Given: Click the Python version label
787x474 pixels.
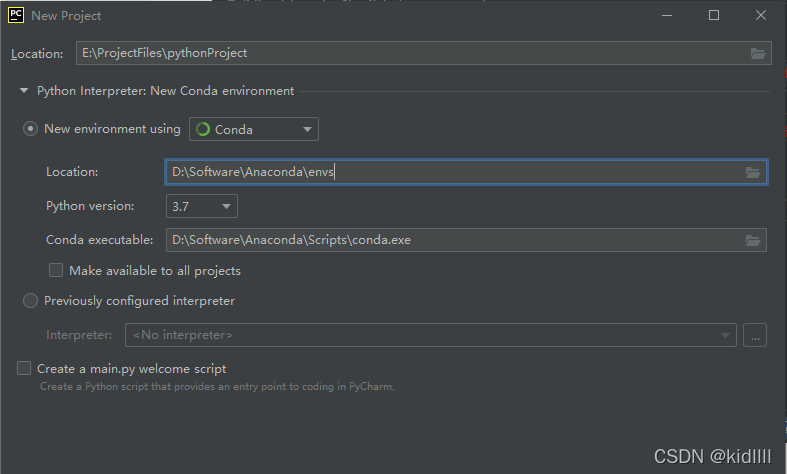Looking at the screenshot, I should 90,206.
